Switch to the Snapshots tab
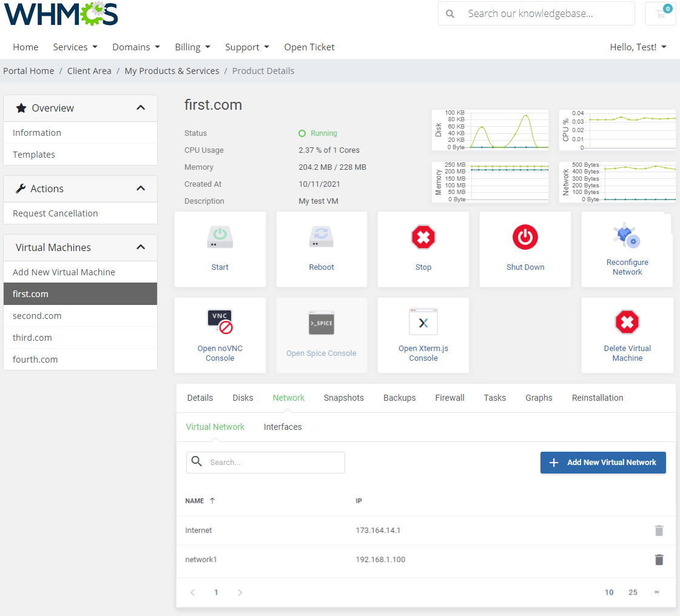This screenshot has height=616, width=680. [343, 398]
